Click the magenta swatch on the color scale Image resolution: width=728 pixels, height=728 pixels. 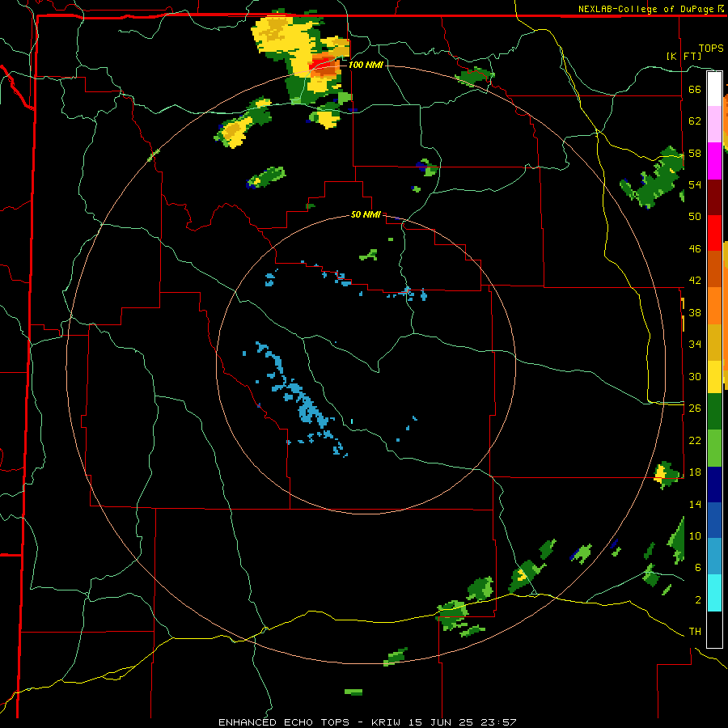tap(714, 161)
